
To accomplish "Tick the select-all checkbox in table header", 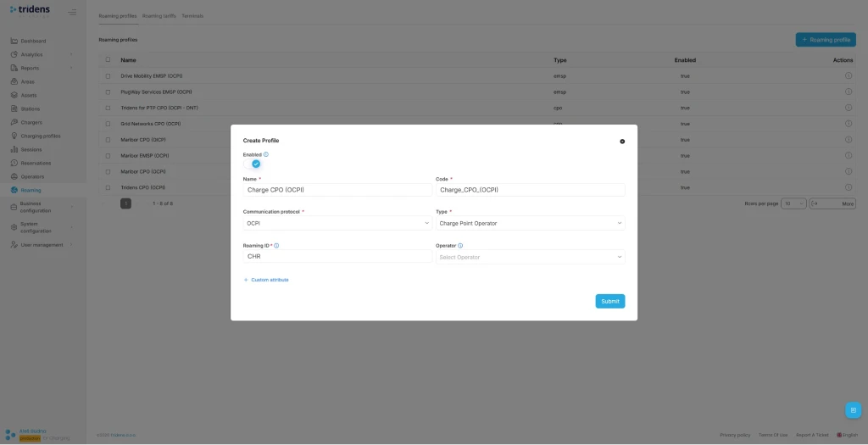I will [108, 60].
